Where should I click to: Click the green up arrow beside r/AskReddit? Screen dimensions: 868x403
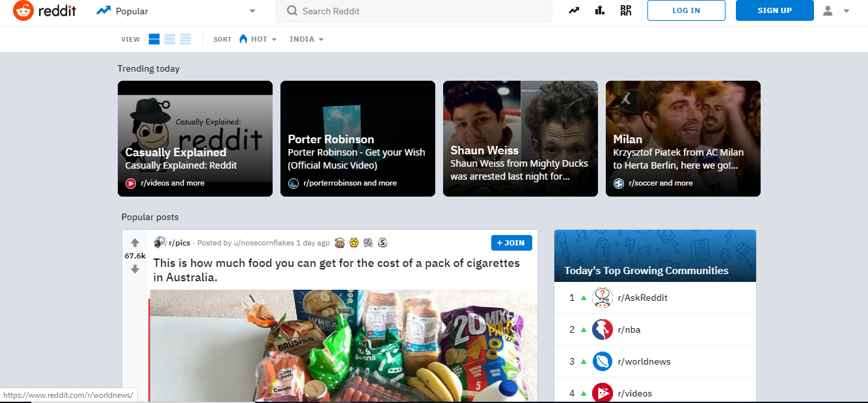[x=584, y=298]
